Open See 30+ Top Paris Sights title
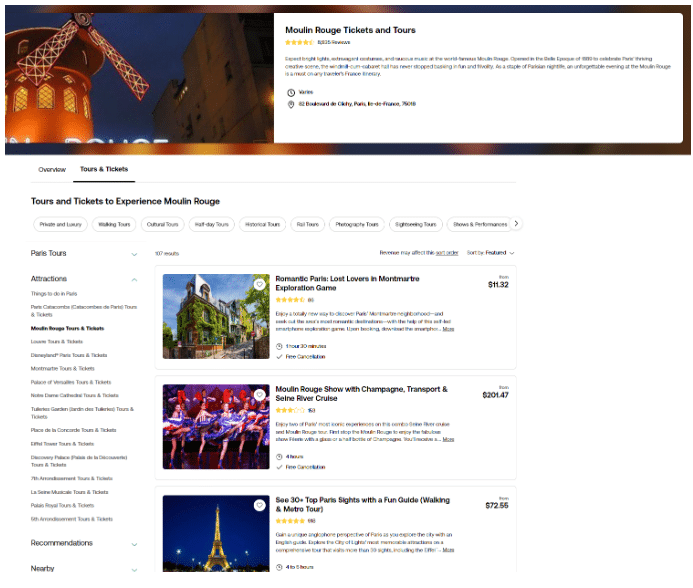Screen dimensions: 693x588 [362, 504]
